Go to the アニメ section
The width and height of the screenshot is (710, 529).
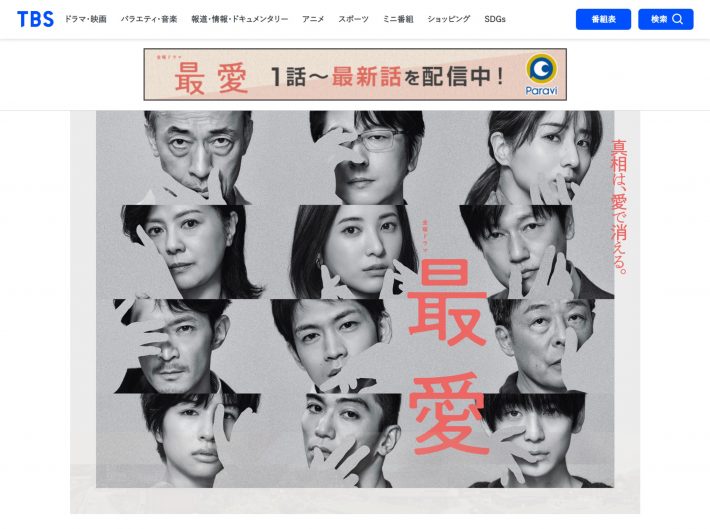(313, 19)
